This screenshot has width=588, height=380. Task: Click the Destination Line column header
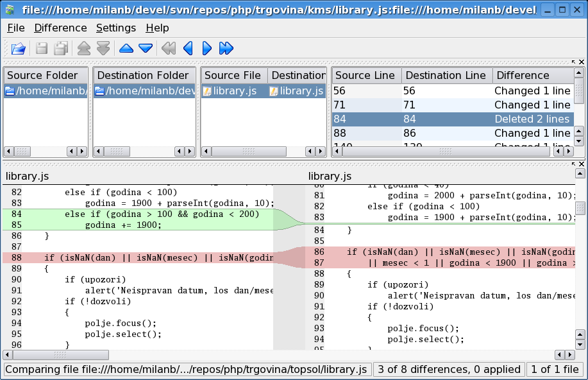446,76
